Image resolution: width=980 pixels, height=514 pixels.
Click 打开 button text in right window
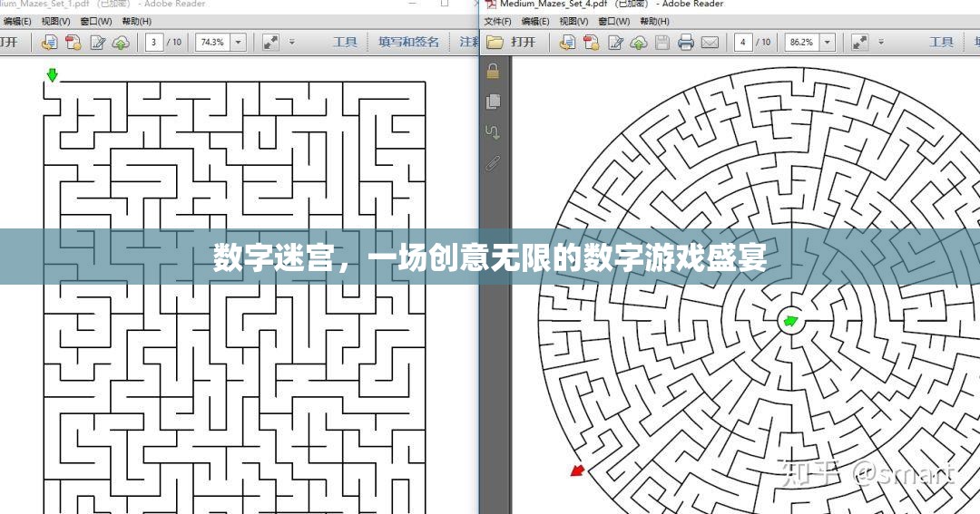click(x=524, y=43)
